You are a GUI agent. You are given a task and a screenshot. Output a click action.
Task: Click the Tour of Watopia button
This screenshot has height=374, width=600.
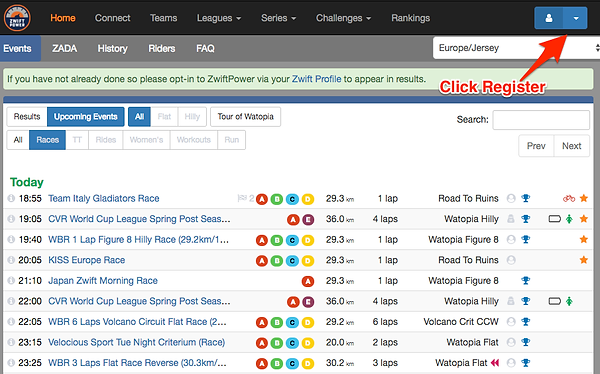245,117
